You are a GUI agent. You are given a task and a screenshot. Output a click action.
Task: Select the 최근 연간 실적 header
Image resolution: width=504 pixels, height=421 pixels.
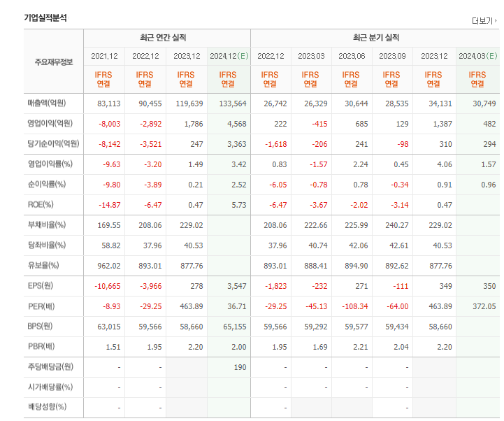point(163,38)
